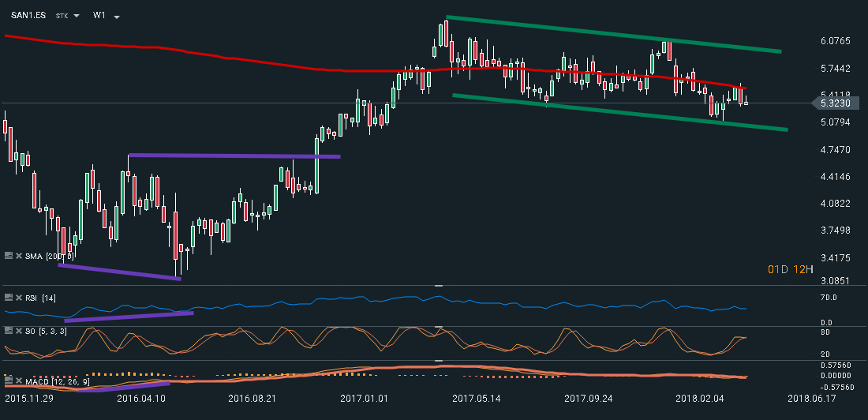
Task: Open settings icon for SO indicator
Action: [x=9, y=329]
